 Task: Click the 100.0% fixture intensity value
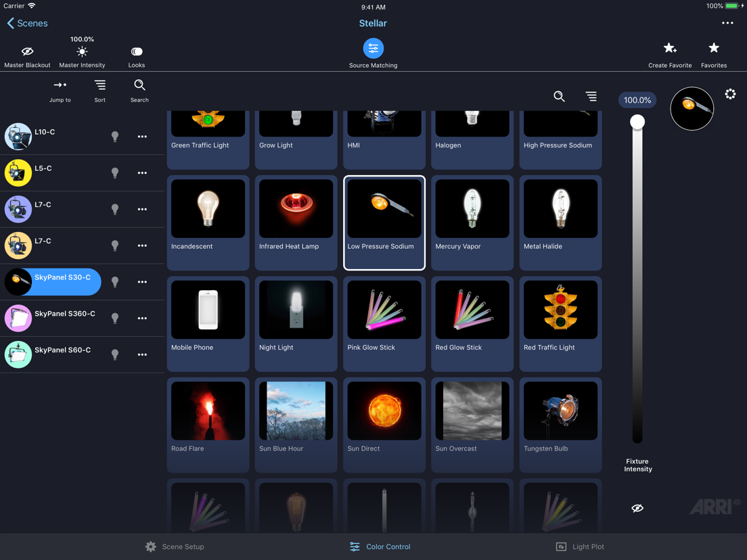click(637, 100)
